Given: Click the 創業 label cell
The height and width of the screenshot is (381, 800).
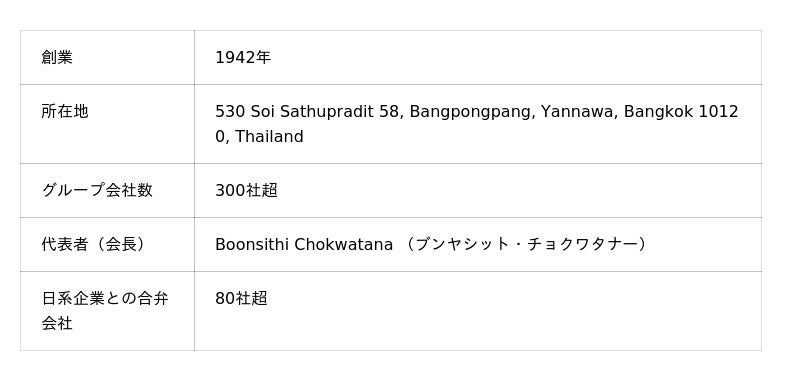Looking at the screenshot, I should pos(107,58).
